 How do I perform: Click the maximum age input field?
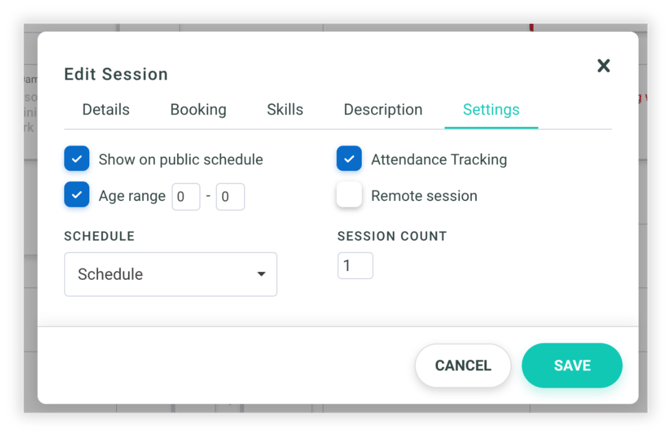click(x=230, y=197)
